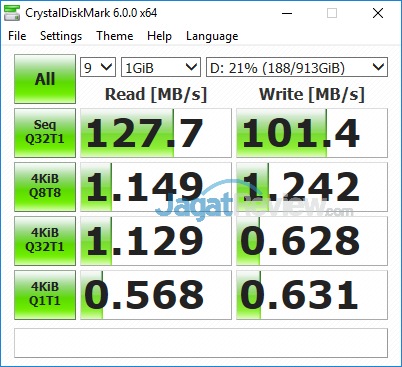Start the 4KiB Q1T1 test
Viewport: 402px width, 367px height.
45,295
